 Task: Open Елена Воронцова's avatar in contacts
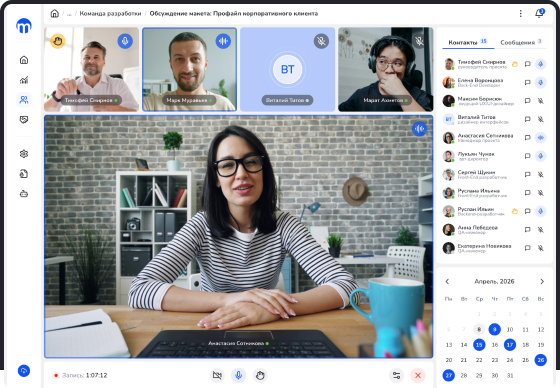click(449, 83)
